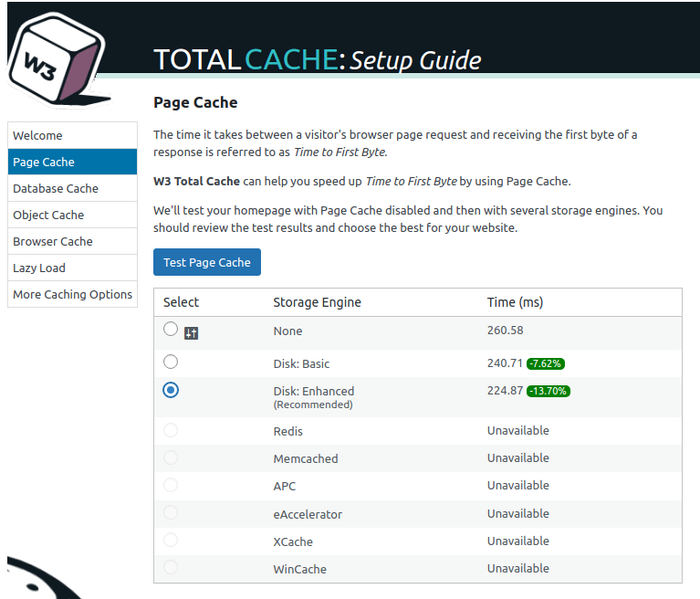Click the 224.87 time value
This screenshot has height=599, width=700.
point(505,391)
